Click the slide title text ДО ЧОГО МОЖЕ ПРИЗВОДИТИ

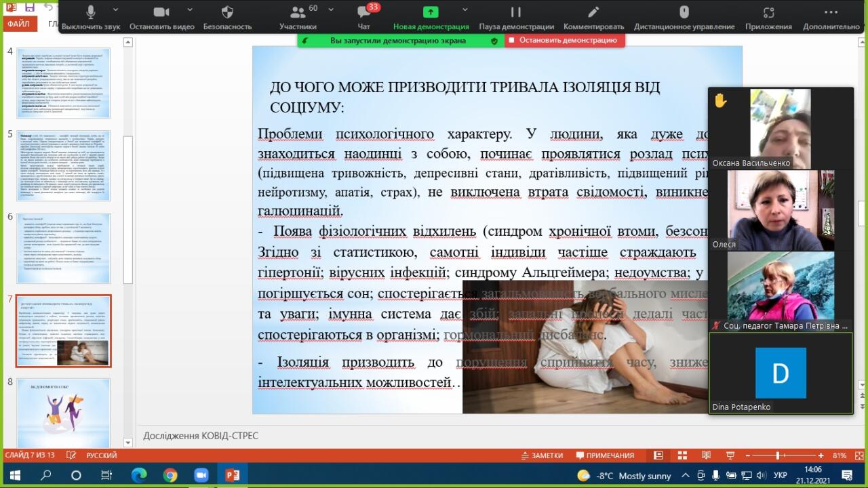pyautogui.click(x=465, y=97)
